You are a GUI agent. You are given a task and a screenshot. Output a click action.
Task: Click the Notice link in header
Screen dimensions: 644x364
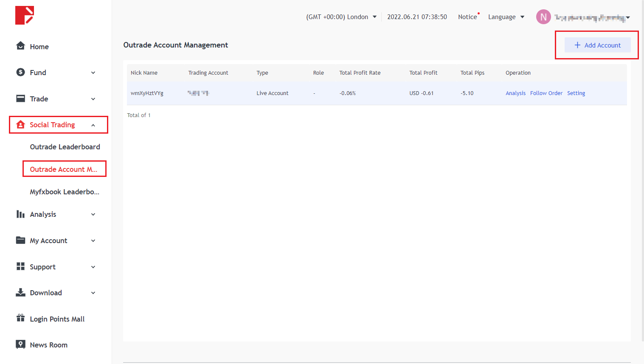(467, 17)
